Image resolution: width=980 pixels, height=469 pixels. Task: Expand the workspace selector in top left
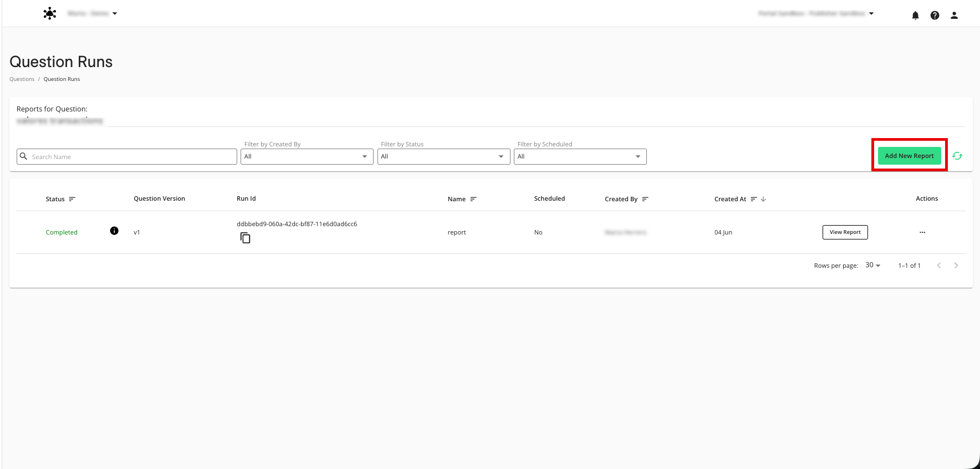coord(92,13)
